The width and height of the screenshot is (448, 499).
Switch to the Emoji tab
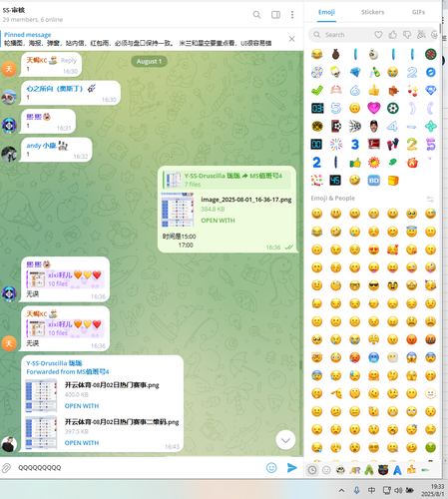coord(326,12)
